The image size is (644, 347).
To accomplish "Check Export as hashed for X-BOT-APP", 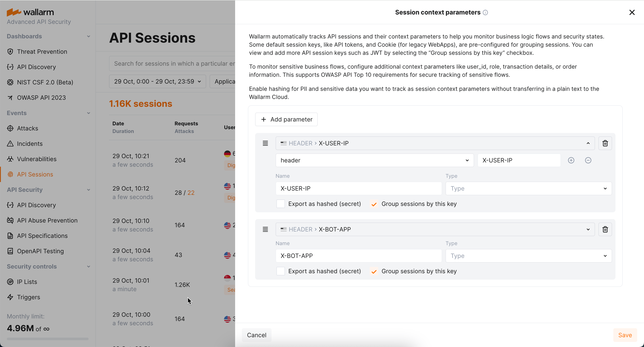I will [280, 271].
